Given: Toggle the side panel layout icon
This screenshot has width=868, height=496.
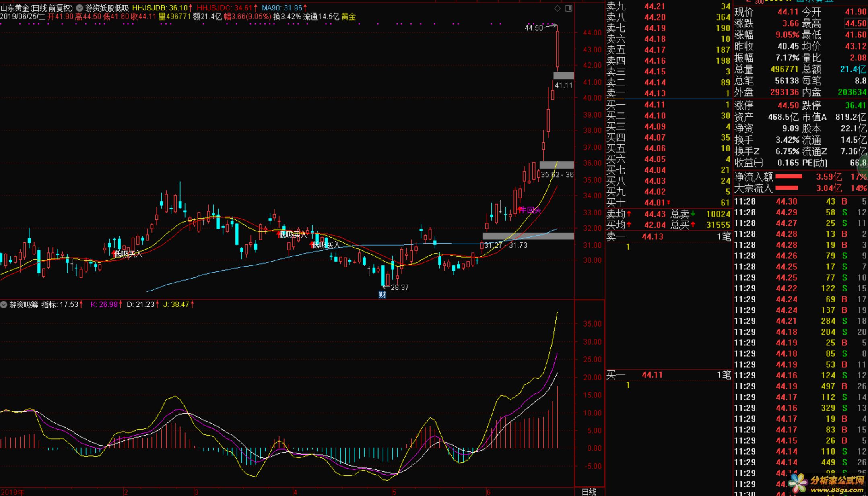Looking at the screenshot, I should pyautogui.click(x=569, y=8).
